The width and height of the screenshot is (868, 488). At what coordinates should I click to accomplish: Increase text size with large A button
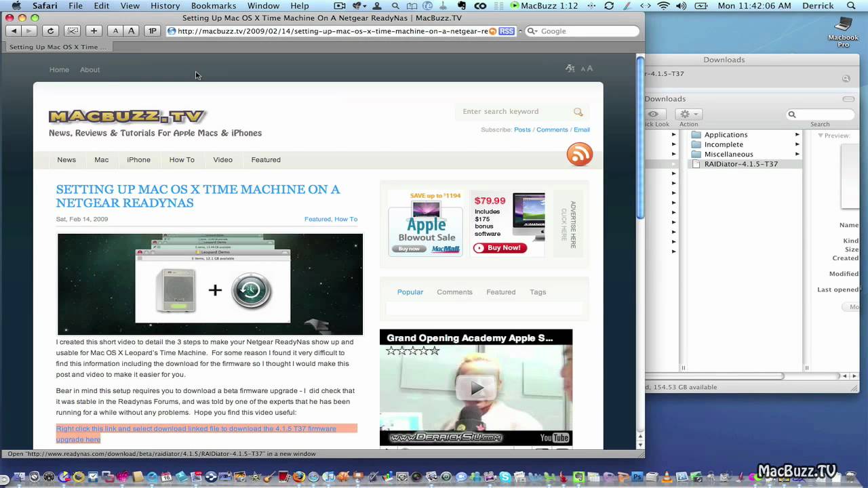pyautogui.click(x=132, y=30)
